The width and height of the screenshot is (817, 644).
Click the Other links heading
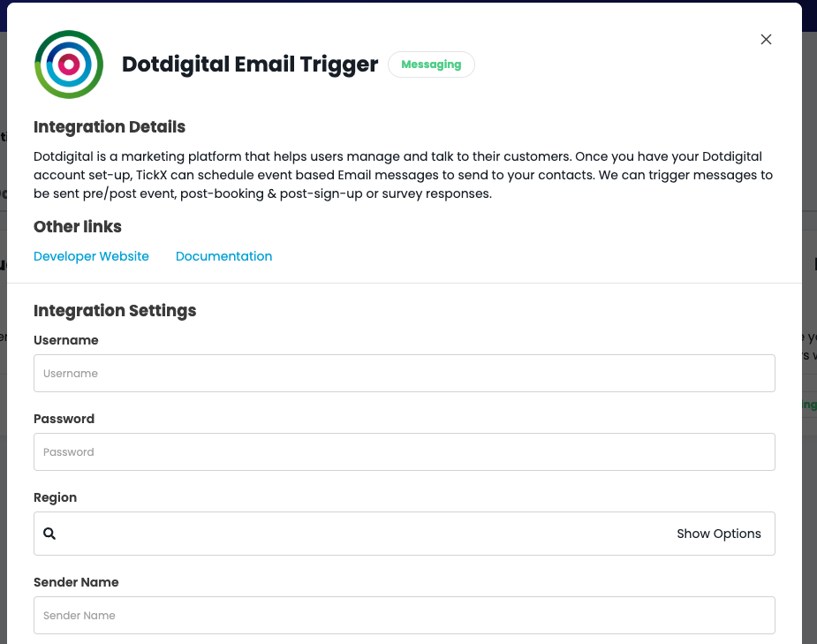tap(78, 227)
